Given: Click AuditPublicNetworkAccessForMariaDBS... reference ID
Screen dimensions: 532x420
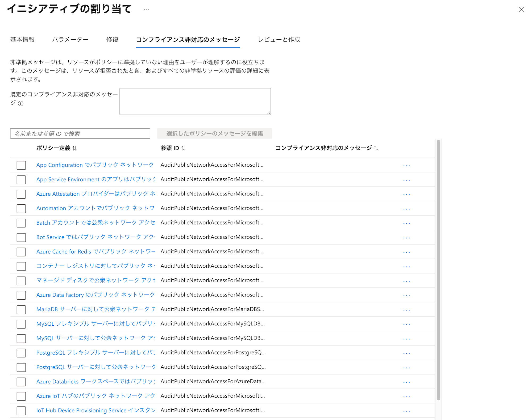Looking at the screenshot, I should click(212, 309).
